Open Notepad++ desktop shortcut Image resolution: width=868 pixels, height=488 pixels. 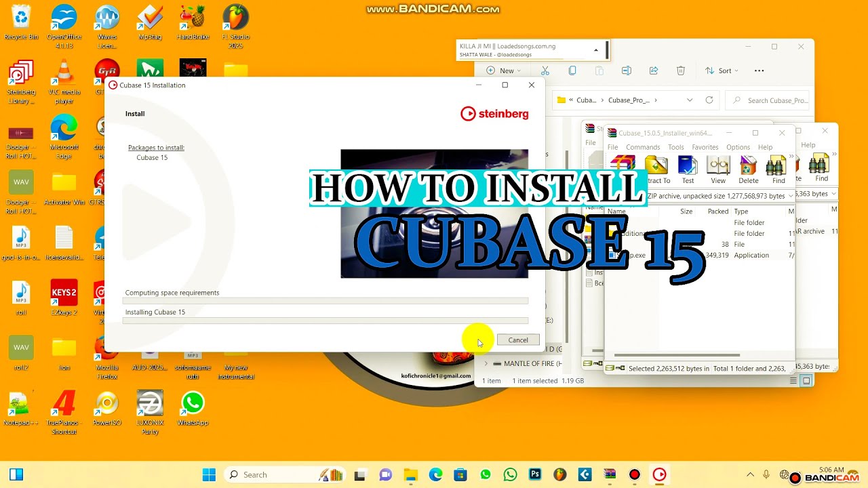(x=21, y=408)
